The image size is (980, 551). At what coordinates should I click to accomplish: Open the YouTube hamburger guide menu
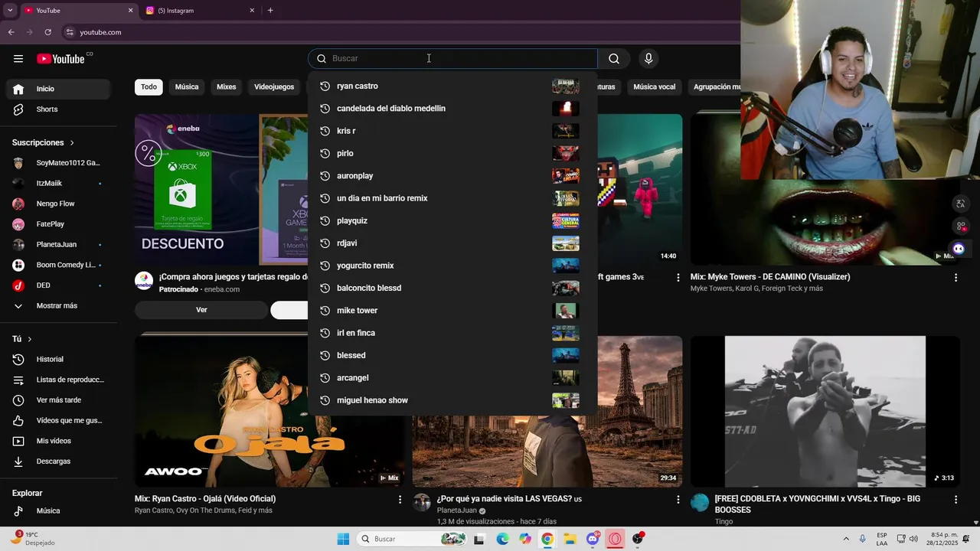[18, 59]
